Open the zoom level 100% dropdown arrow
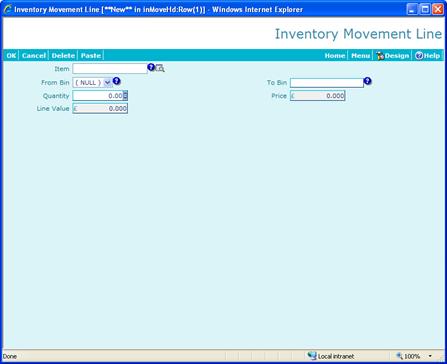447x364 pixels. click(430, 356)
